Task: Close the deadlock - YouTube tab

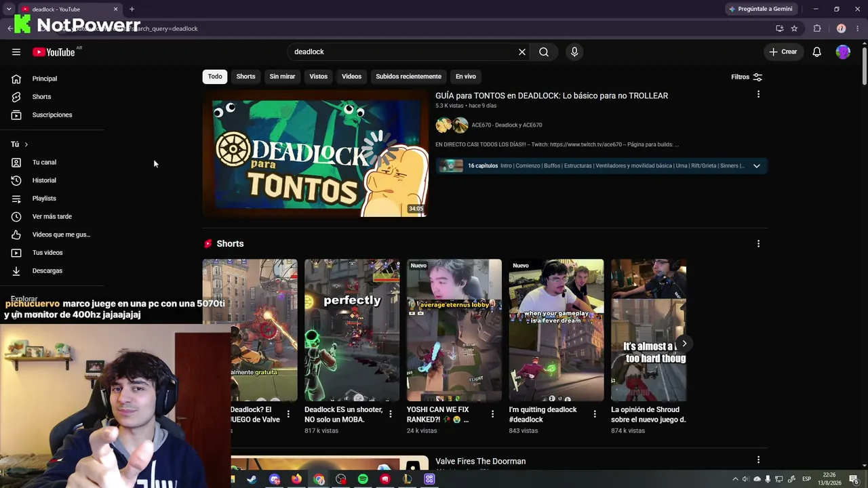Action: (115, 9)
